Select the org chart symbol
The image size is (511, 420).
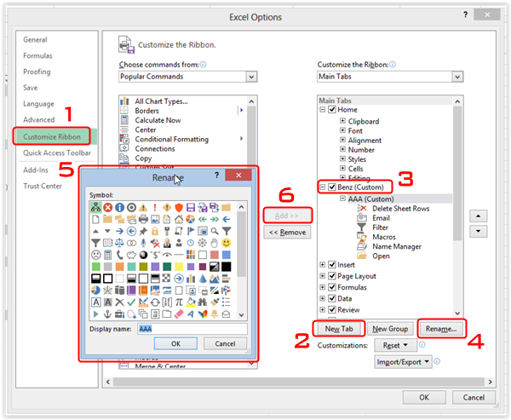95,207
